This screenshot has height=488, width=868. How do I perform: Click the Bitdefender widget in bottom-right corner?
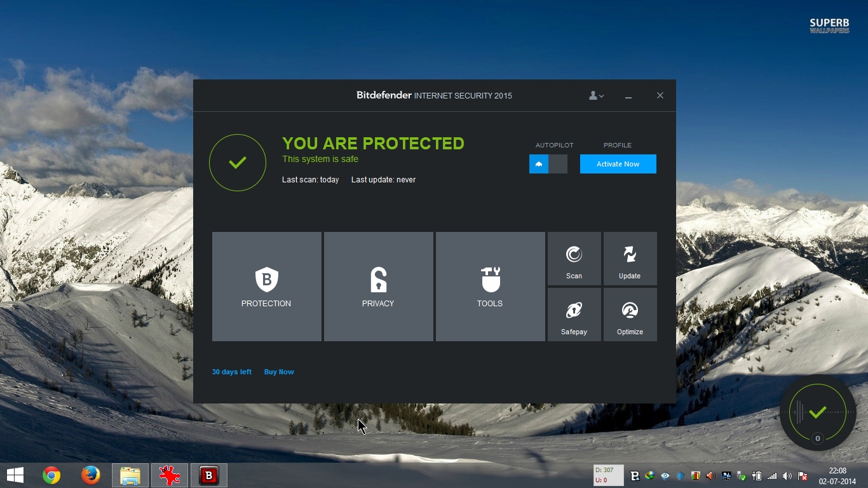click(817, 412)
